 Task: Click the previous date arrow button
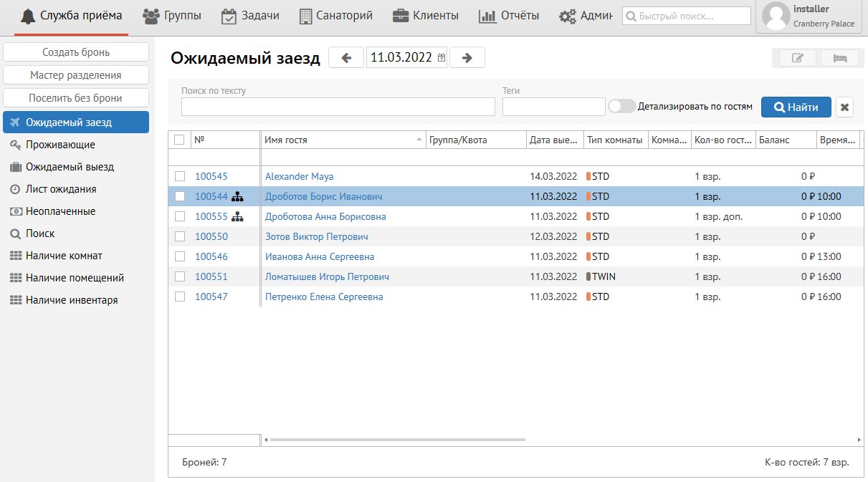click(x=346, y=58)
